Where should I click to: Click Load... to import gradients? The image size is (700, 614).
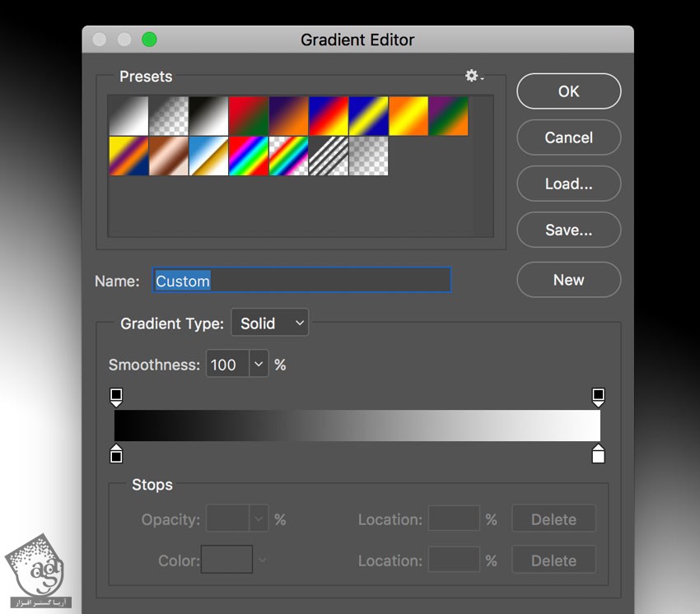(568, 184)
